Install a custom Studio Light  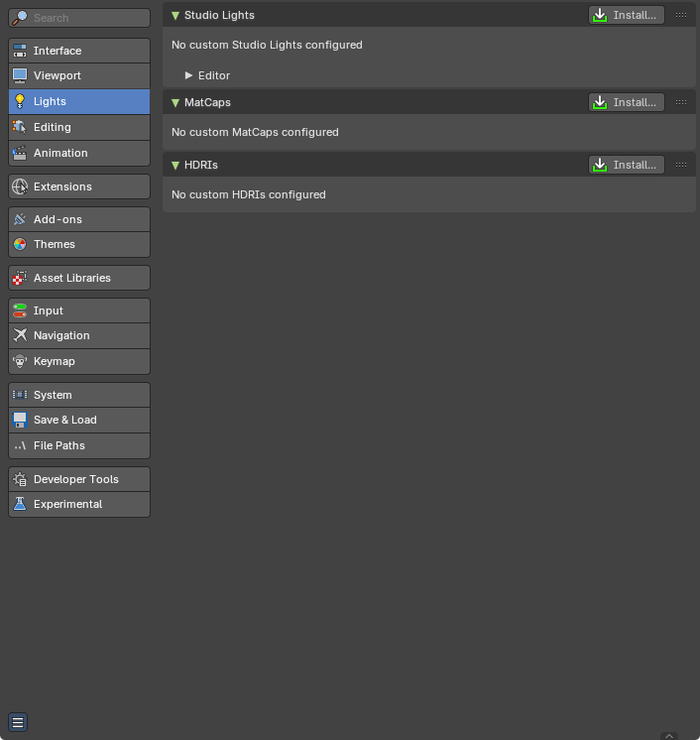point(627,15)
